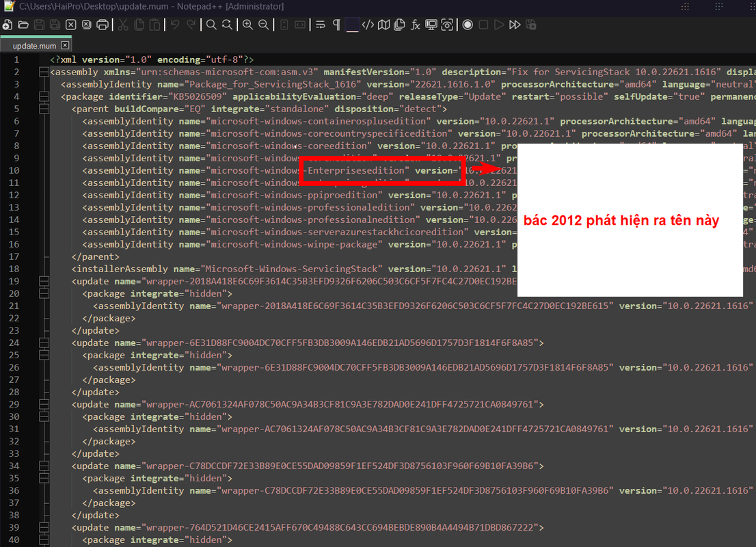Collapse the update fold at line 29
This screenshot has width=756, height=547.
pos(44,405)
